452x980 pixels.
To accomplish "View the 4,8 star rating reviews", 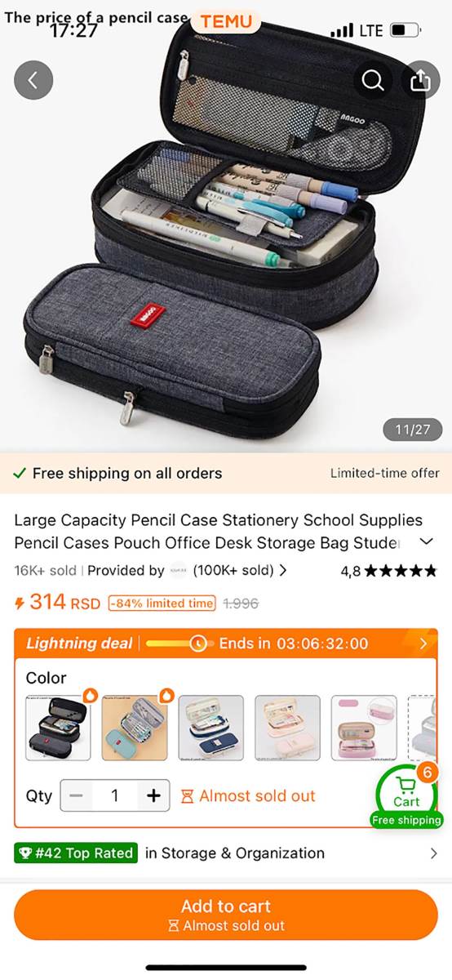I will [x=389, y=571].
